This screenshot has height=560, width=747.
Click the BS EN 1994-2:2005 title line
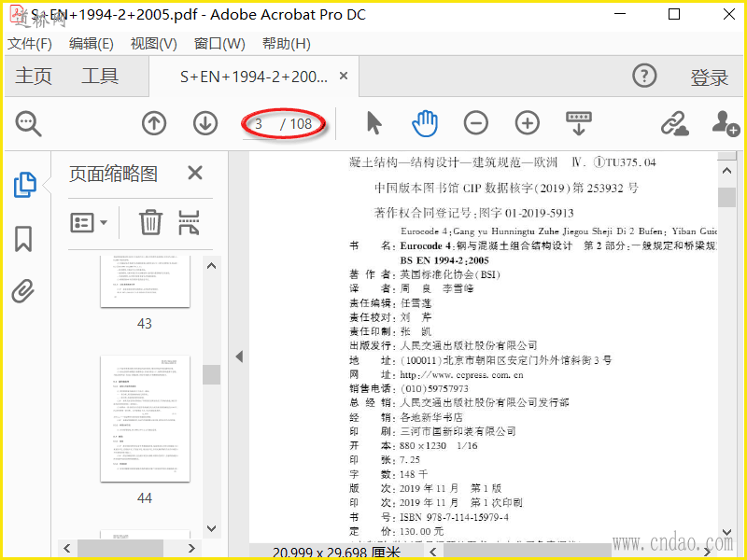tap(444, 260)
